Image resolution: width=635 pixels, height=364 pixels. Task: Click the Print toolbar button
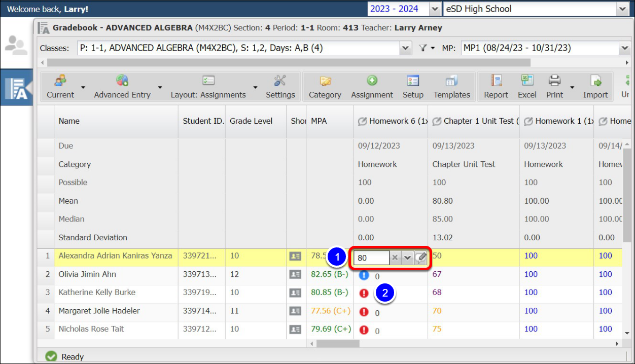(x=554, y=87)
